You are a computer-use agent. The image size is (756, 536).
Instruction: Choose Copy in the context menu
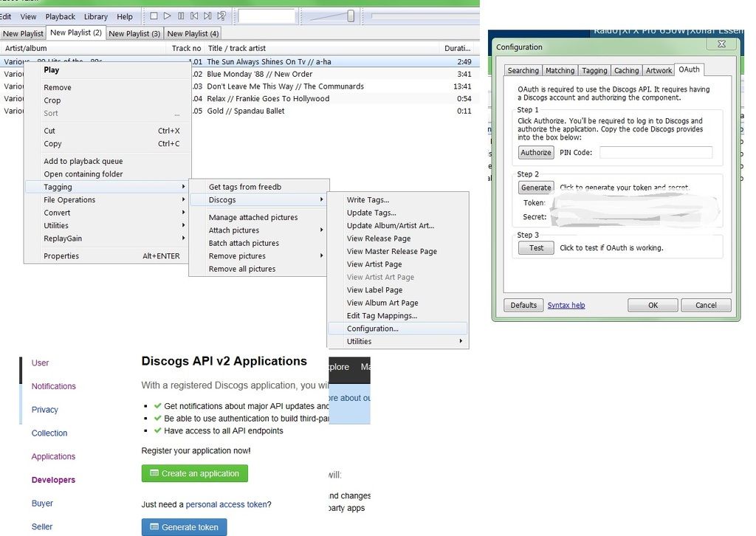tap(108, 144)
